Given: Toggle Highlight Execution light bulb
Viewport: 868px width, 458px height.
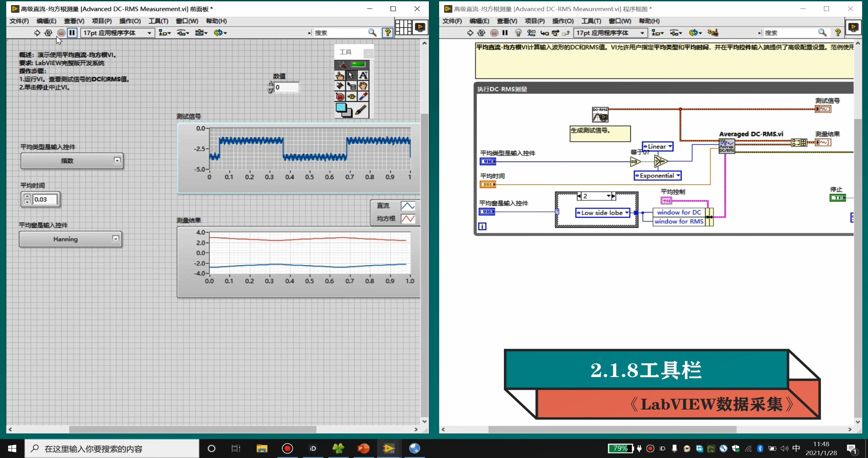Looking at the screenshot, I should click(x=518, y=33).
